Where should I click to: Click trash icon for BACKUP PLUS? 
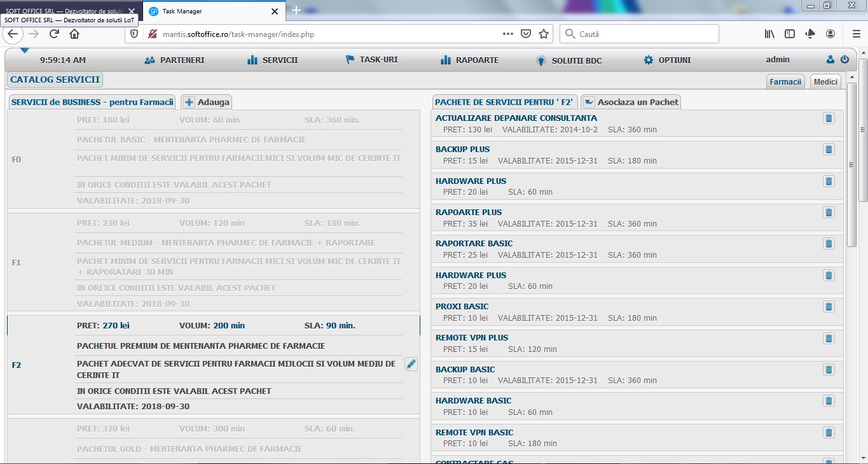(x=829, y=150)
